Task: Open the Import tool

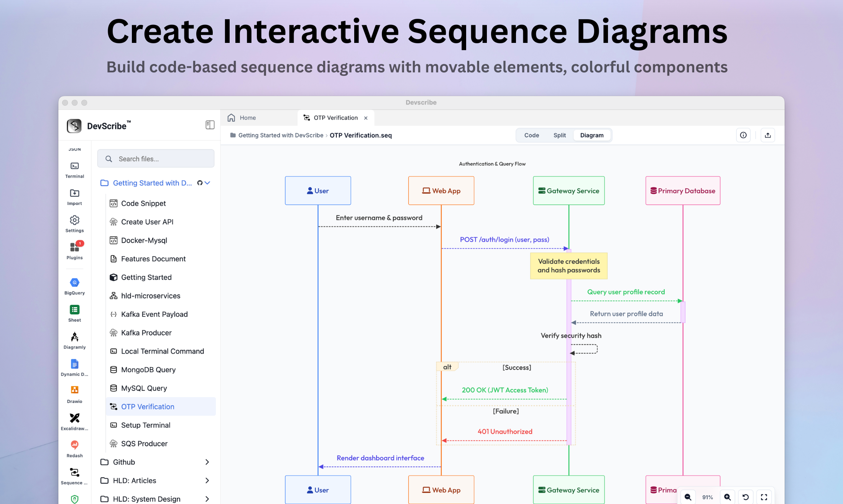Action: [74, 197]
